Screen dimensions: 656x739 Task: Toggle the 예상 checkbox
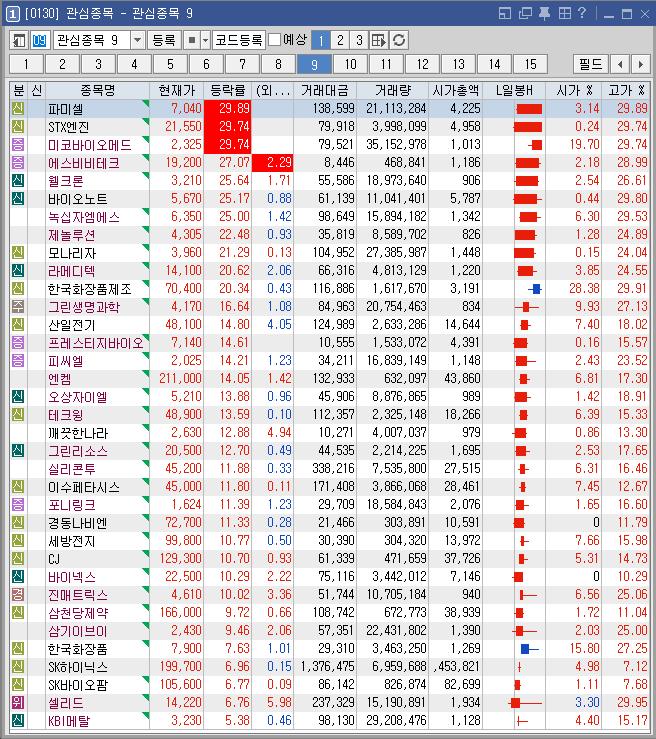click(x=274, y=40)
